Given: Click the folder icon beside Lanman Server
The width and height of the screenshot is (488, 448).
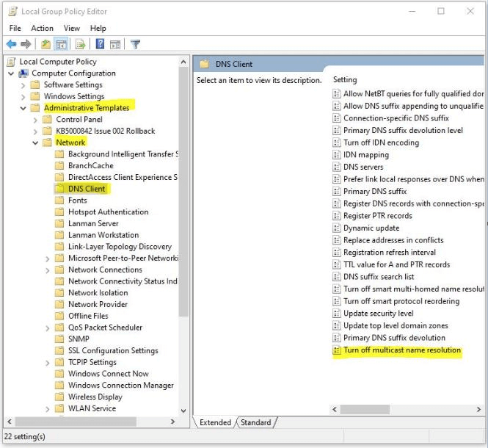Looking at the screenshot, I should click(x=59, y=223).
